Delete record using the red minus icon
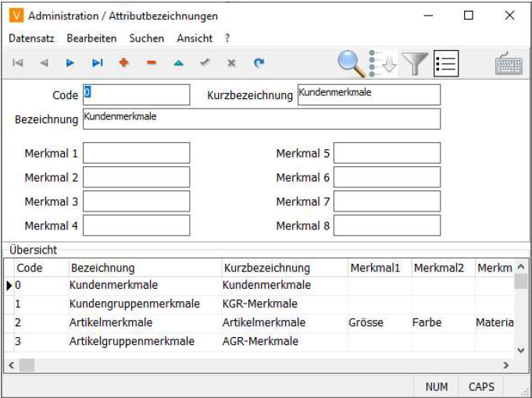The width and height of the screenshot is (532, 398). coord(152,62)
